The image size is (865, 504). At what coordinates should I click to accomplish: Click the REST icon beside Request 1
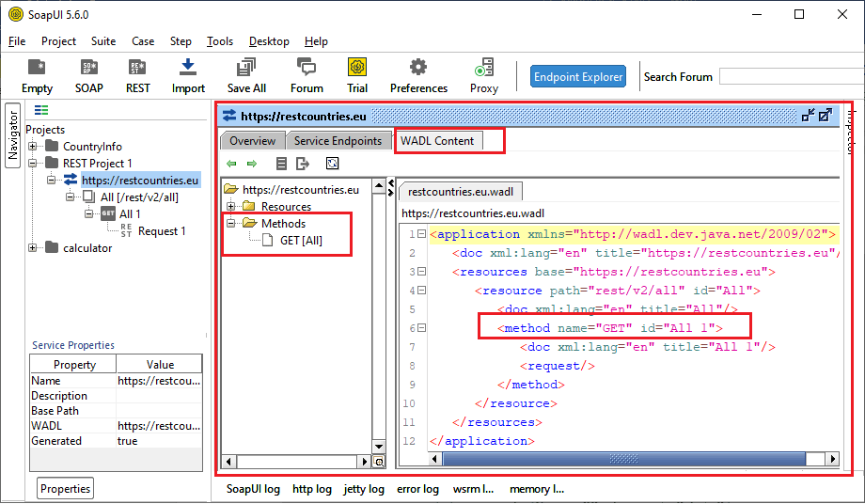pyautogui.click(x=126, y=230)
